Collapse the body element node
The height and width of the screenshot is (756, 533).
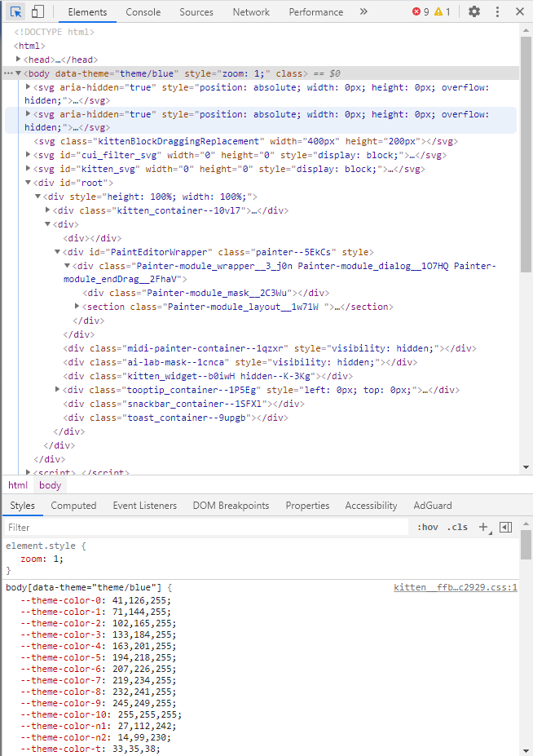click(x=18, y=73)
